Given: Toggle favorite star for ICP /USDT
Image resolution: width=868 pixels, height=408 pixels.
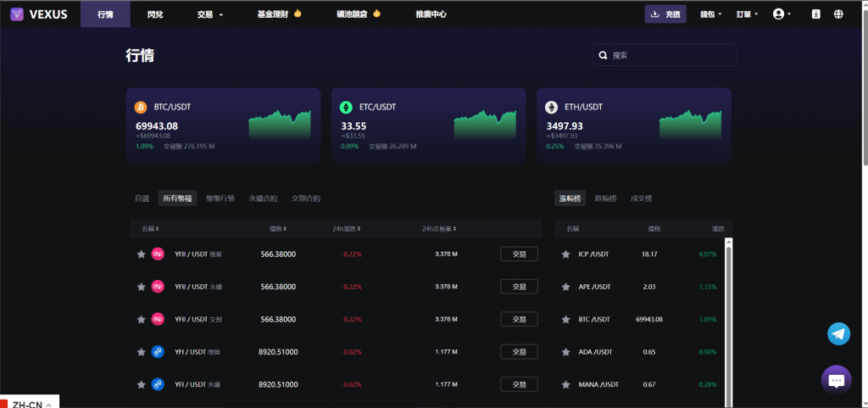Looking at the screenshot, I should [565, 254].
